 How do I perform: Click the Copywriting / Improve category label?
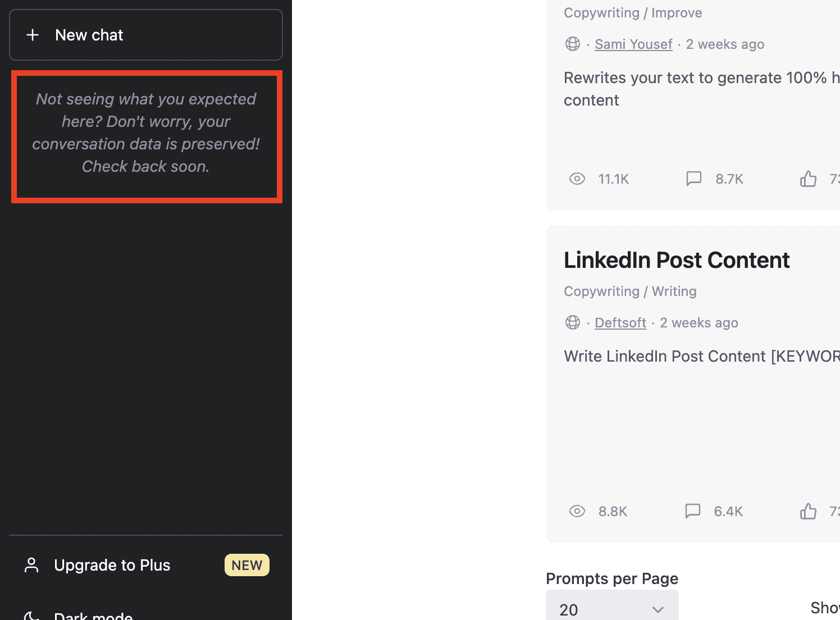pyautogui.click(x=633, y=13)
